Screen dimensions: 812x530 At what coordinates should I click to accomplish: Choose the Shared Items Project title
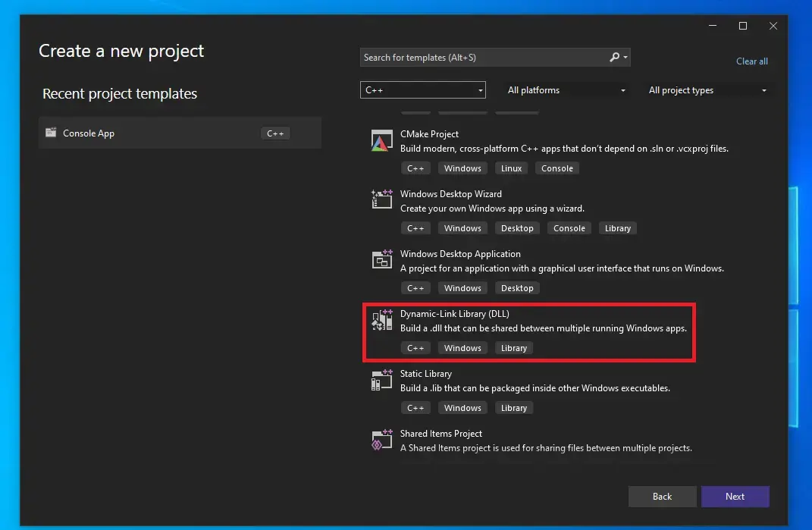pyautogui.click(x=441, y=434)
